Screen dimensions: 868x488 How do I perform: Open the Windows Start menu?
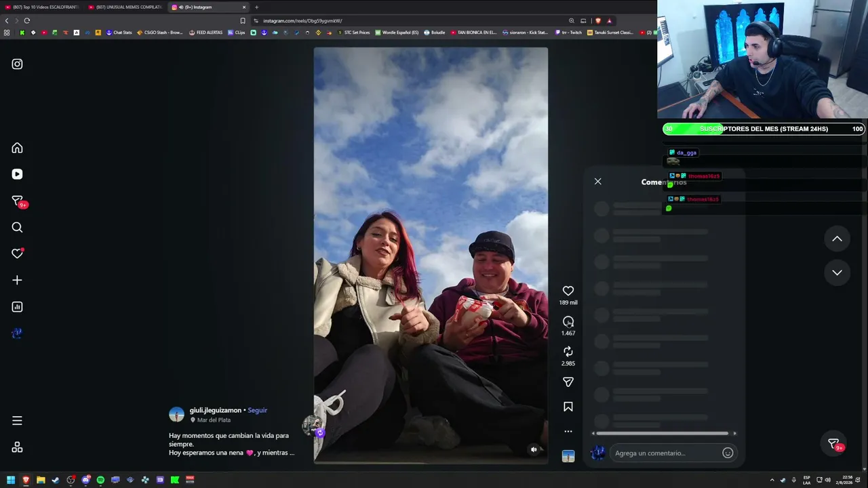click(11, 480)
